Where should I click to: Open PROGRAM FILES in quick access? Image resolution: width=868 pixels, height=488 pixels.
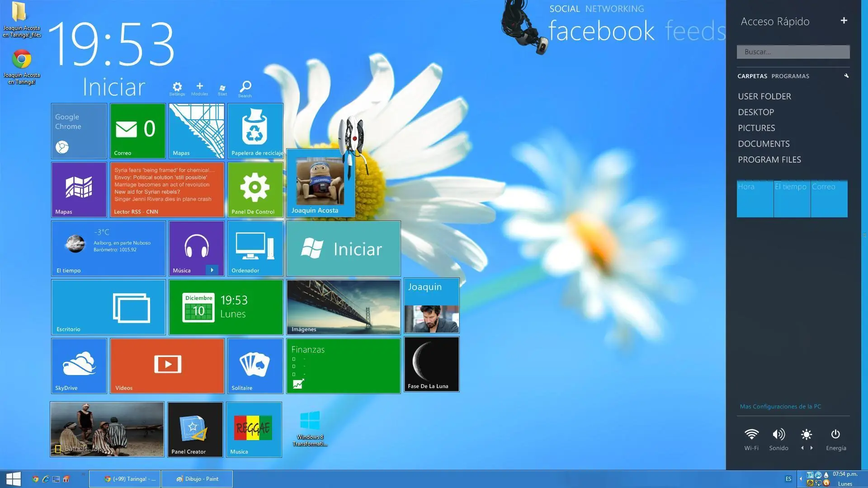(x=769, y=160)
